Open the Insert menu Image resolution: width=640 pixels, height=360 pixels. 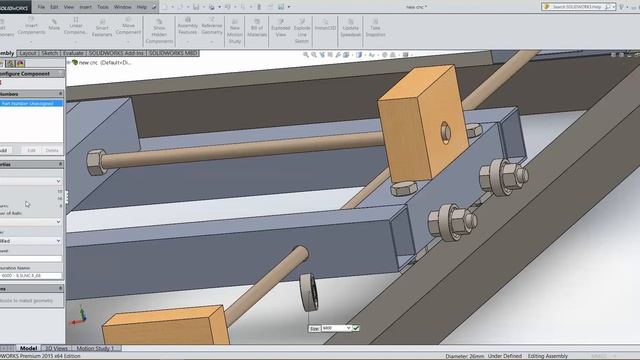point(85,7)
